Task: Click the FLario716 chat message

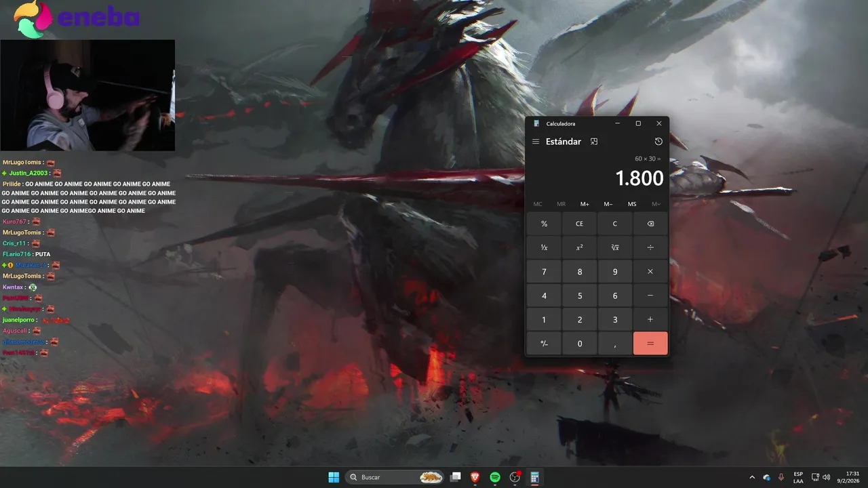Action: pyautogui.click(x=26, y=254)
